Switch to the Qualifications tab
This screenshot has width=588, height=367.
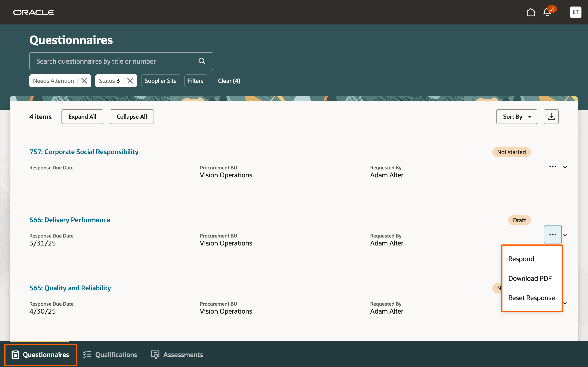click(x=110, y=355)
